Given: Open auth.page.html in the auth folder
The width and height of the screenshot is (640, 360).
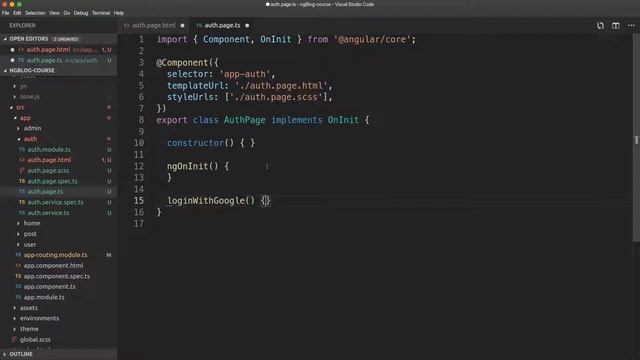Looking at the screenshot, I should (58, 160).
